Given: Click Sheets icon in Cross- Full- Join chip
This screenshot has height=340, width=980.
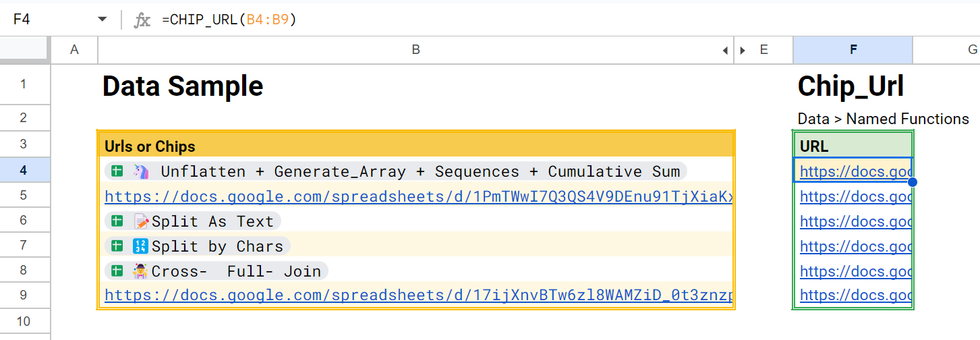Looking at the screenshot, I should [117, 271].
